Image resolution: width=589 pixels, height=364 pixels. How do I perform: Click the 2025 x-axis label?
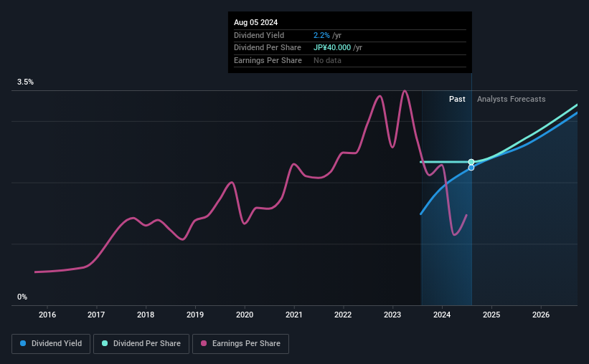click(x=491, y=315)
